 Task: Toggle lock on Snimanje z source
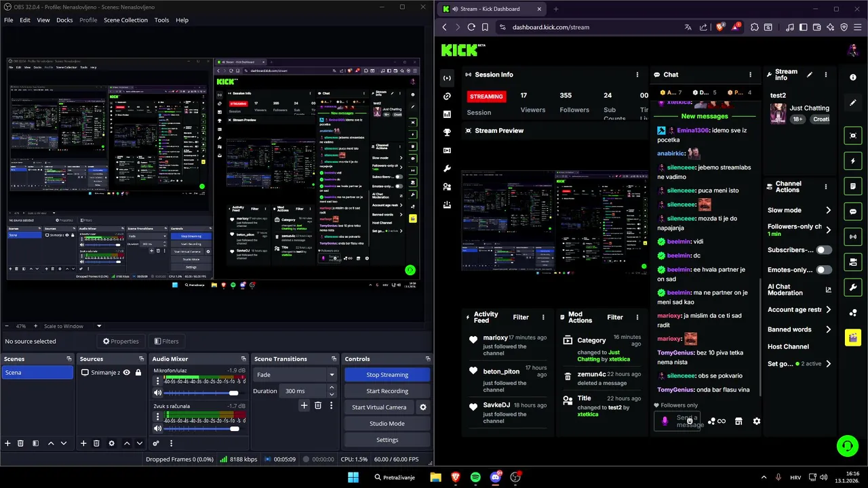[138, 372]
